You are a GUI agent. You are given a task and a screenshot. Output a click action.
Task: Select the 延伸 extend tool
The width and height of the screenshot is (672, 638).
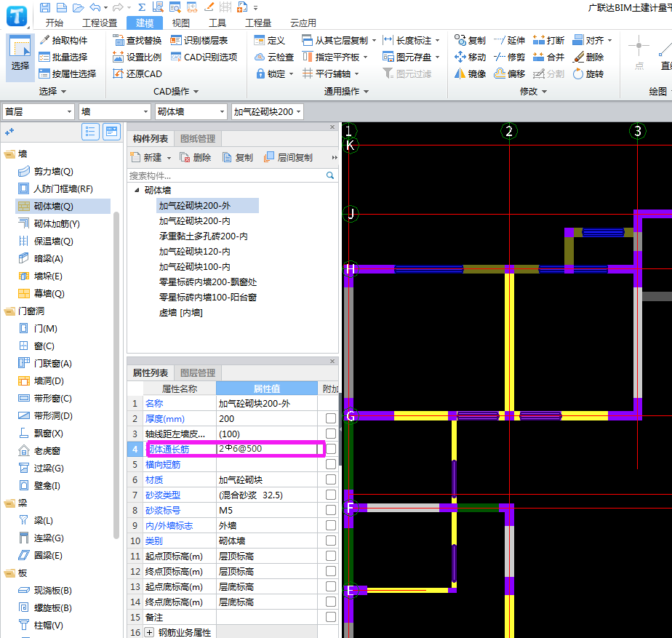[x=510, y=40]
